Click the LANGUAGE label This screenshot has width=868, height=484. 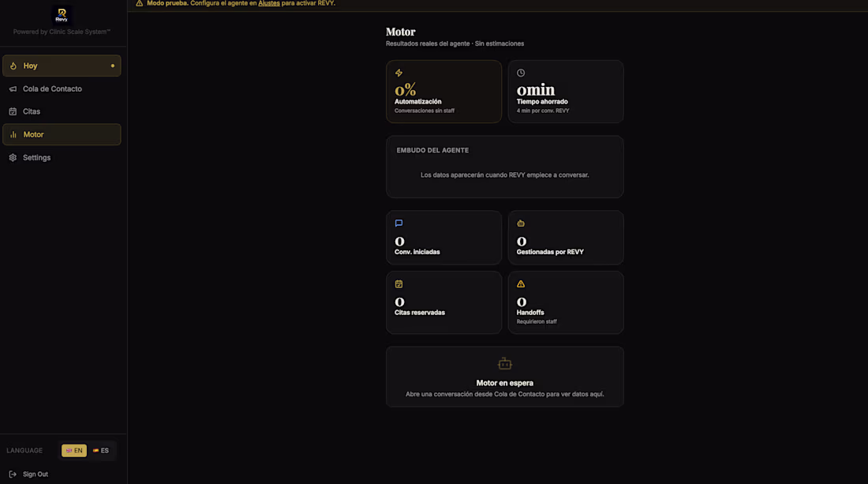point(24,451)
